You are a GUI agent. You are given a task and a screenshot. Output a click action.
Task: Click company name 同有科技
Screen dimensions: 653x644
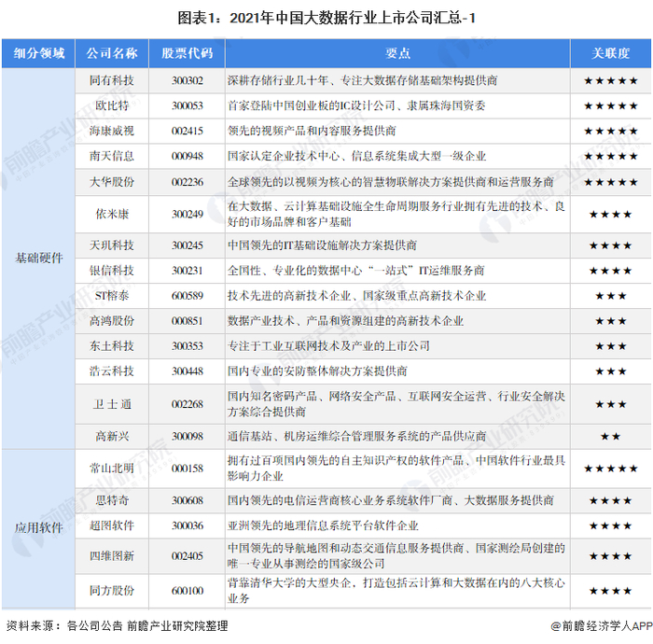(112, 81)
